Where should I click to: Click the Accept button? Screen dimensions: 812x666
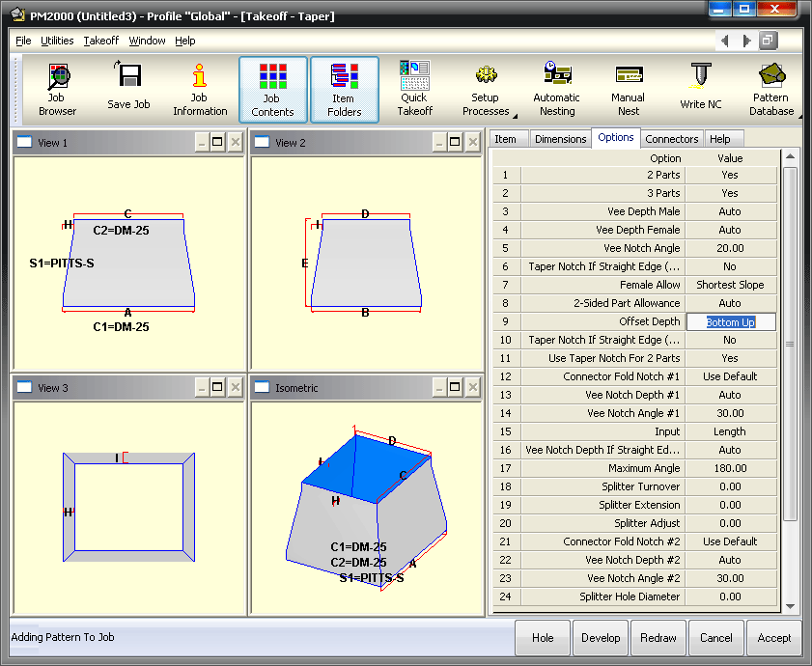tap(774, 637)
